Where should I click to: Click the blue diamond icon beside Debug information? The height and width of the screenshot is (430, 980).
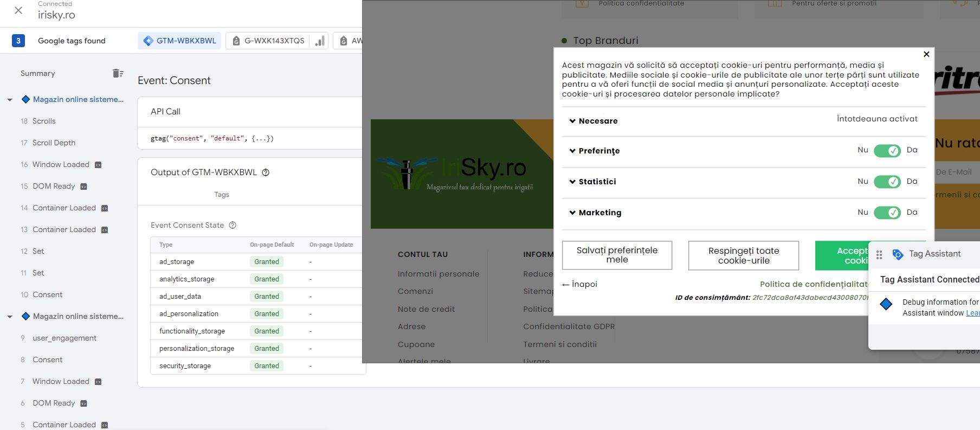[886, 304]
